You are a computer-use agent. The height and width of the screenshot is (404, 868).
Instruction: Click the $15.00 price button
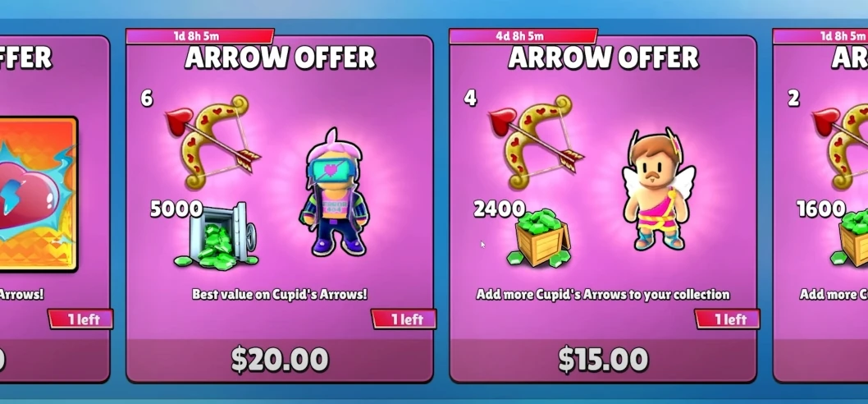[603, 360]
